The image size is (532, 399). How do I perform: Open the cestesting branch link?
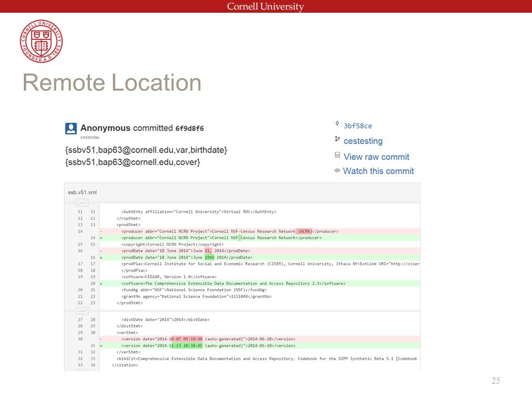tap(363, 141)
